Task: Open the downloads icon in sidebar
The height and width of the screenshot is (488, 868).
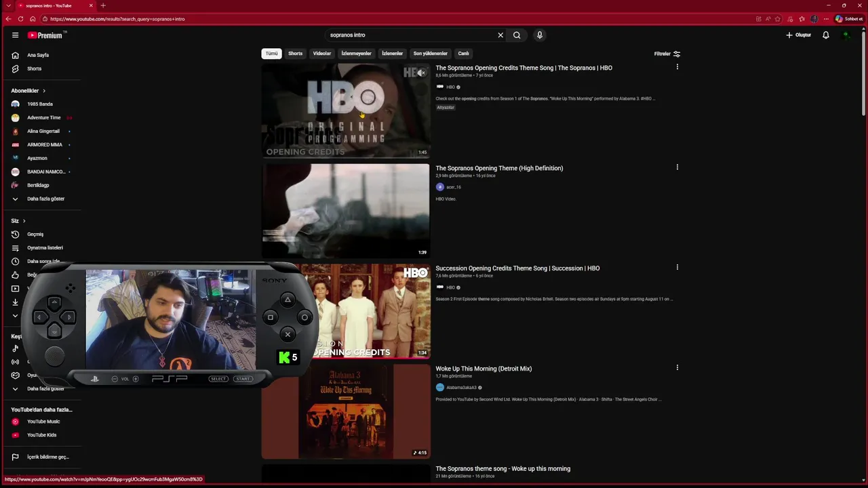Action: (15, 302)
